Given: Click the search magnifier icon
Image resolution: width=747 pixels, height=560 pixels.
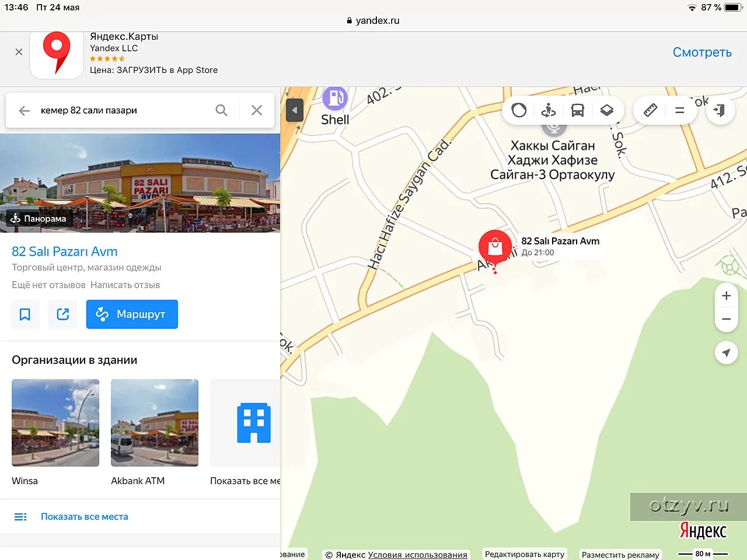Looking at the screenshot, I should [x=221, y=110].
